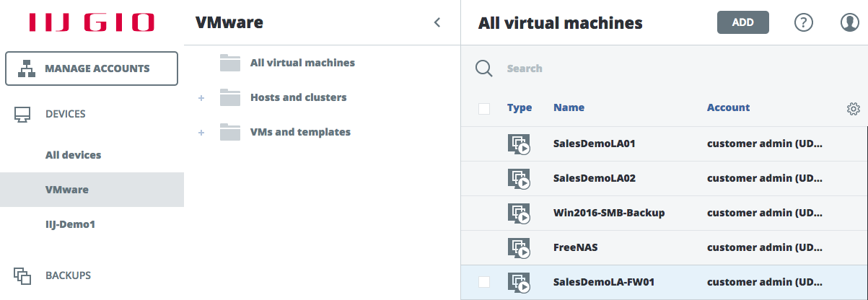Viewport: 868px width, 300px height.
Task: Open Manage Accounts
Action: 92,69
